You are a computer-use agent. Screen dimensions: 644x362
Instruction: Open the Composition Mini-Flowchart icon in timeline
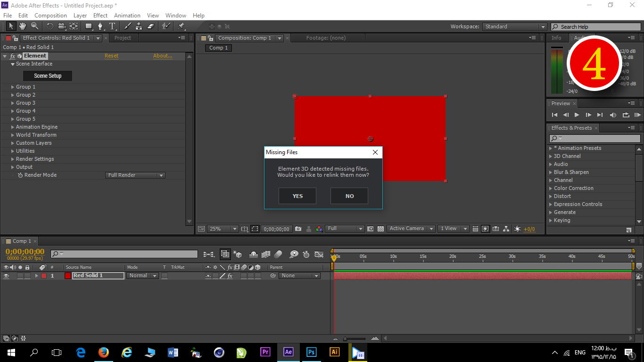click(x=208, y=254)
